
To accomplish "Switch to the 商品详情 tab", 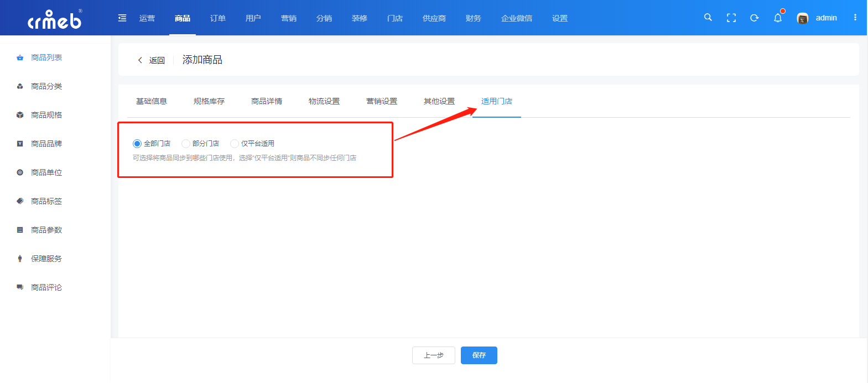I will click(x=267, y=101).
